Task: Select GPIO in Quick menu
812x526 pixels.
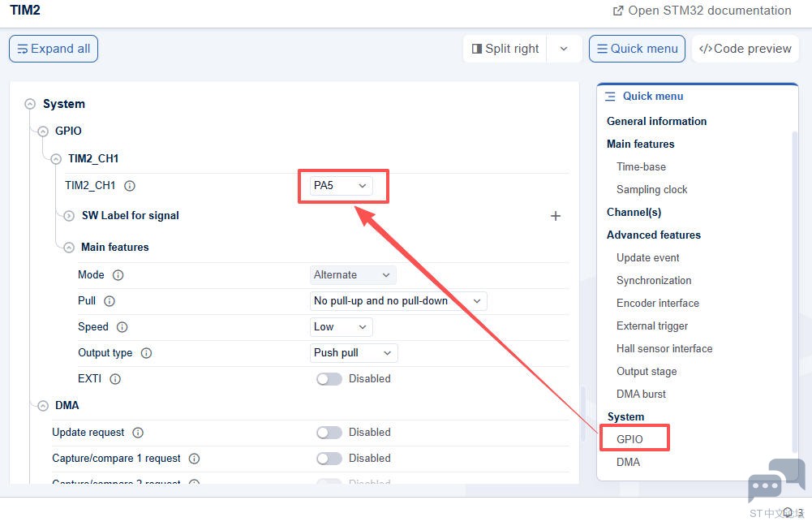Action: point(629,439)
